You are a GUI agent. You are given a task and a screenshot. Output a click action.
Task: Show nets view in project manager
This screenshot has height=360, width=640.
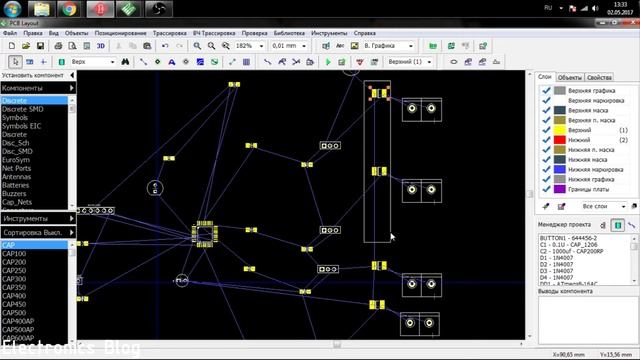(632, 225)
